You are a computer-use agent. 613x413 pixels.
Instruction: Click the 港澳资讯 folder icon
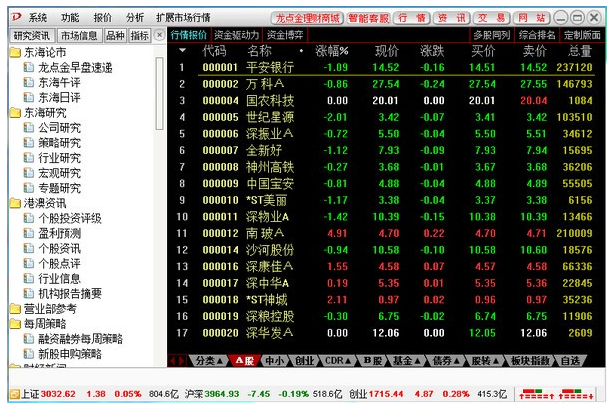[x=15, y=203]
